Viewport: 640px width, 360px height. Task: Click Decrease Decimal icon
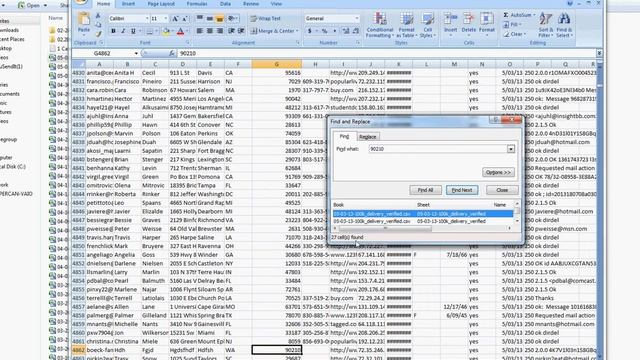coord(356,31)
